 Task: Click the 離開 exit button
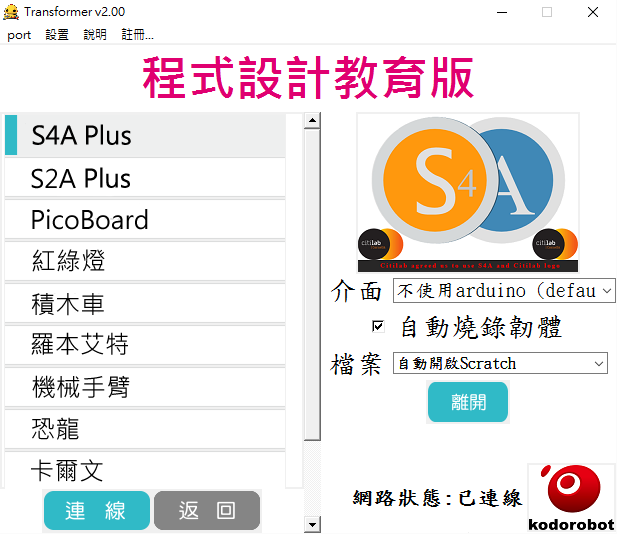pyautogui.click(x=468, y=402)
